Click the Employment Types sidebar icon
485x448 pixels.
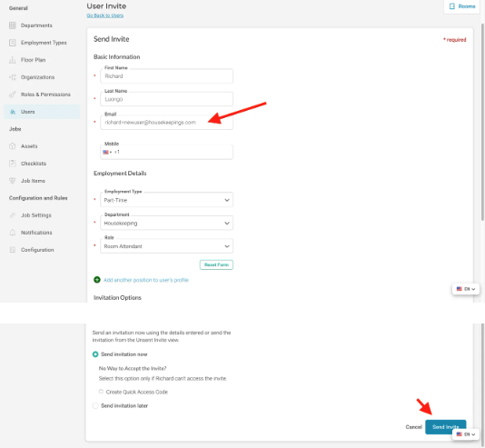coord(13,43)
